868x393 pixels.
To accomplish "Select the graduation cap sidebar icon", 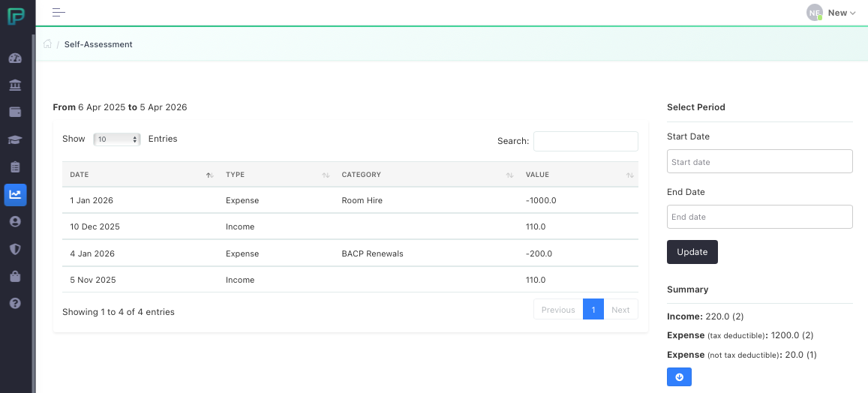I will [x=15, y=139].
